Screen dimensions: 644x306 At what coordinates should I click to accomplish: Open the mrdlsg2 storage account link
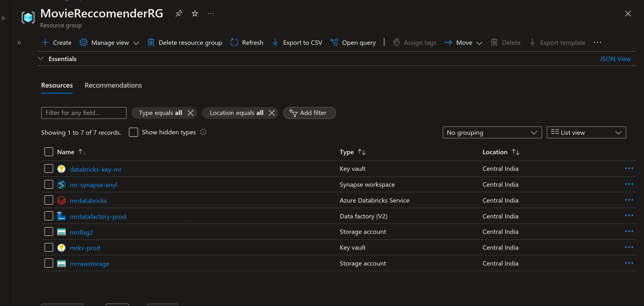[x=81, y=232]
